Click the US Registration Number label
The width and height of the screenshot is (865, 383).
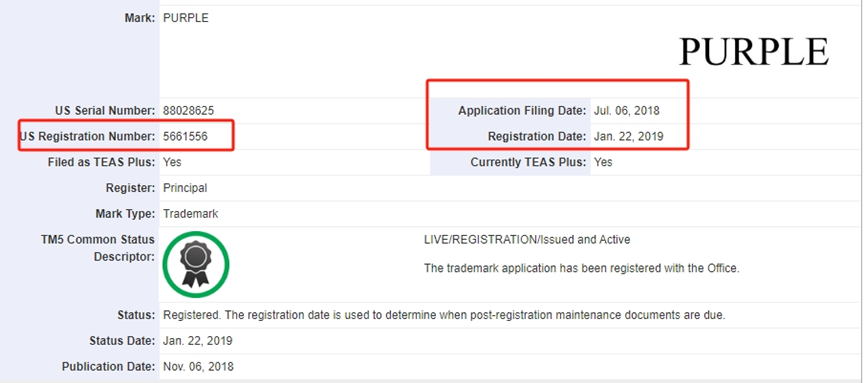pos(88,136)
